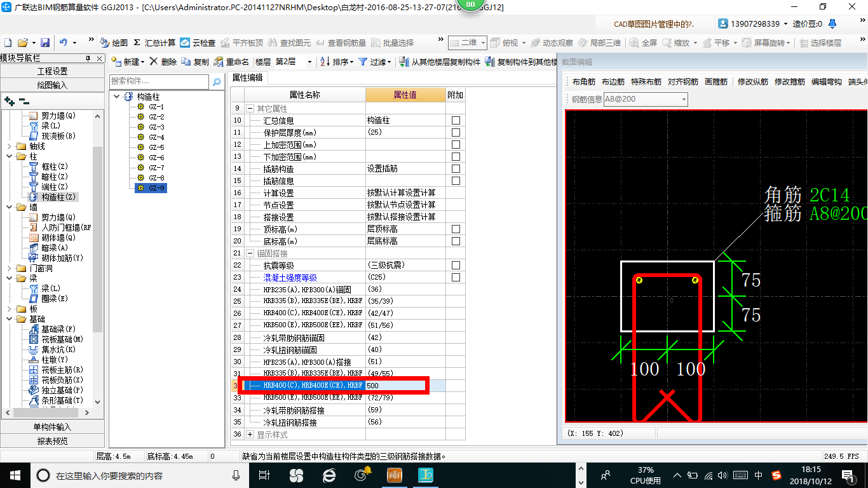The height and width of the screenshot is (488, 868).
Task: Open the 报表预览 navigation section
Action: click(x=52, y=440)
